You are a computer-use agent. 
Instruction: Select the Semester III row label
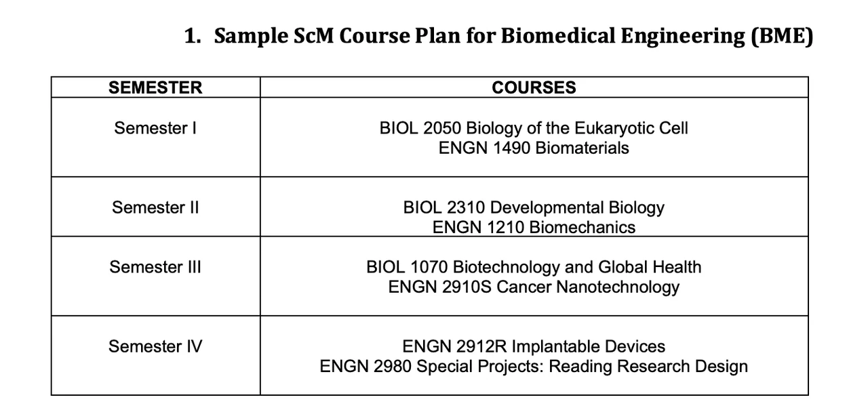[x=155, y=266]
